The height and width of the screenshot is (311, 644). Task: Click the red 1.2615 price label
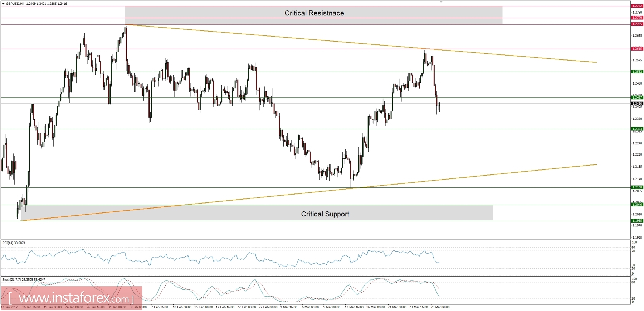click(637, 49)
